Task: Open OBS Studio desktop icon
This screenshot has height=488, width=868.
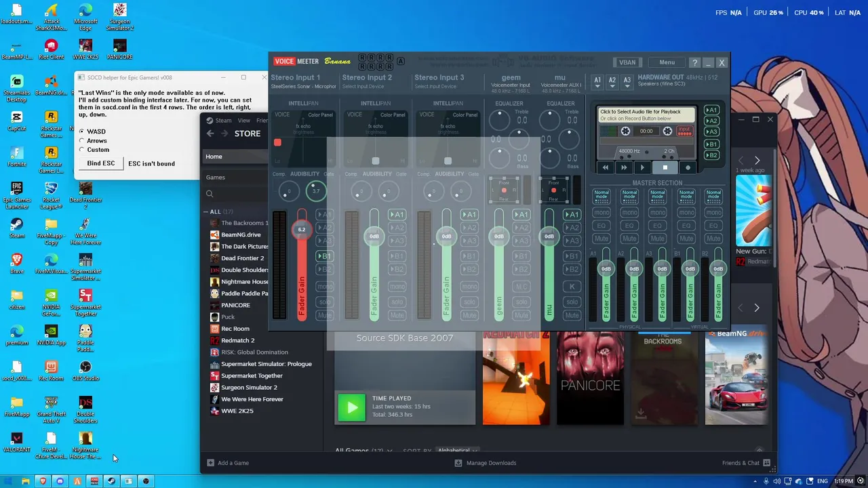Action: 85,370
